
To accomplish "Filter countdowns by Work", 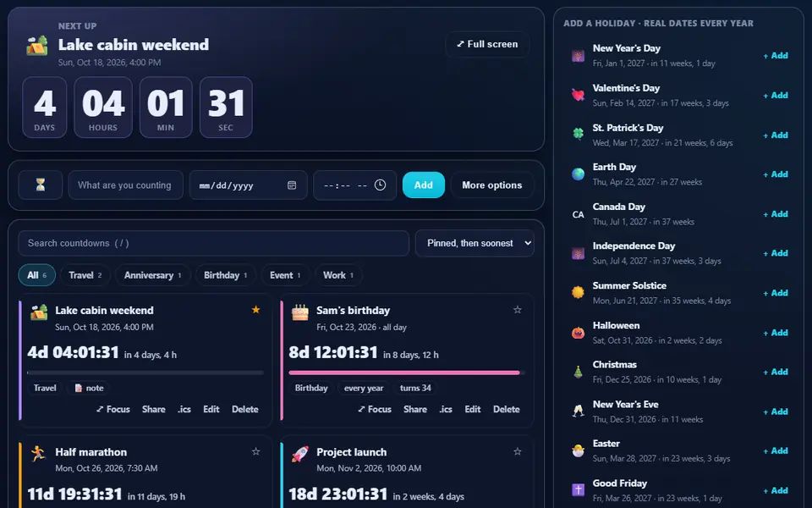I will (338, 275).
